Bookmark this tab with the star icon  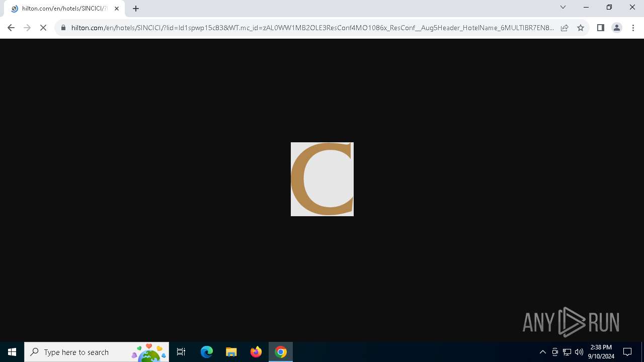(581, 28)
